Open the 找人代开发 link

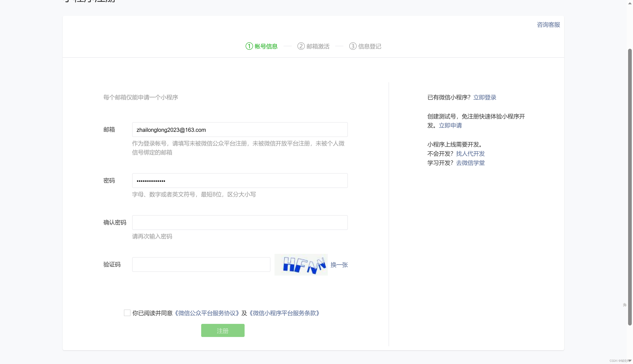pyautogui.click(x=470, y=154)
